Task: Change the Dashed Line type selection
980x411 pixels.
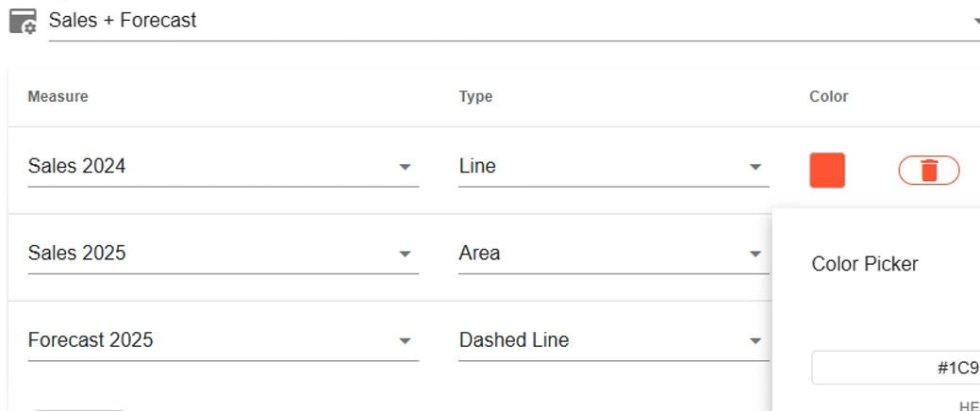Action: click(x=604, y=340)
